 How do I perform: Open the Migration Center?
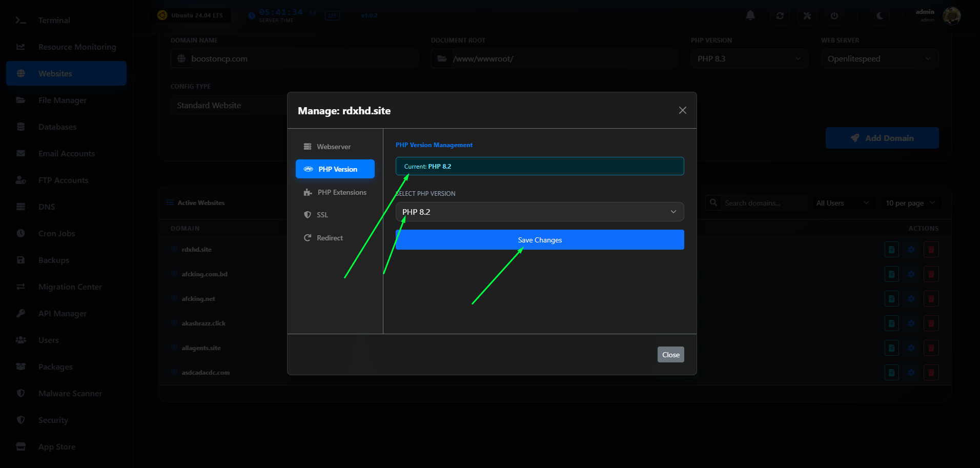[x=70, y=287]
